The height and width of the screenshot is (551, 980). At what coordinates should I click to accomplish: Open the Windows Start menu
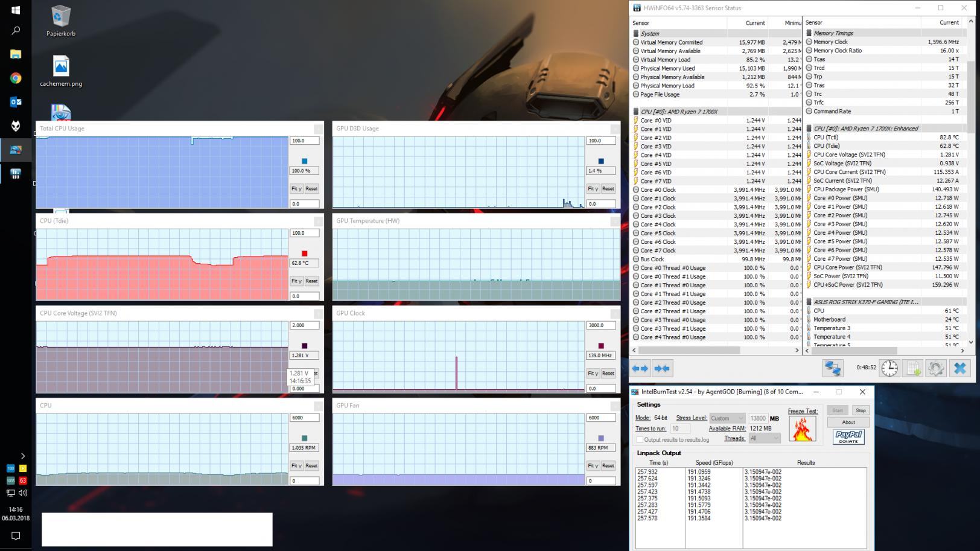point(16,10)
